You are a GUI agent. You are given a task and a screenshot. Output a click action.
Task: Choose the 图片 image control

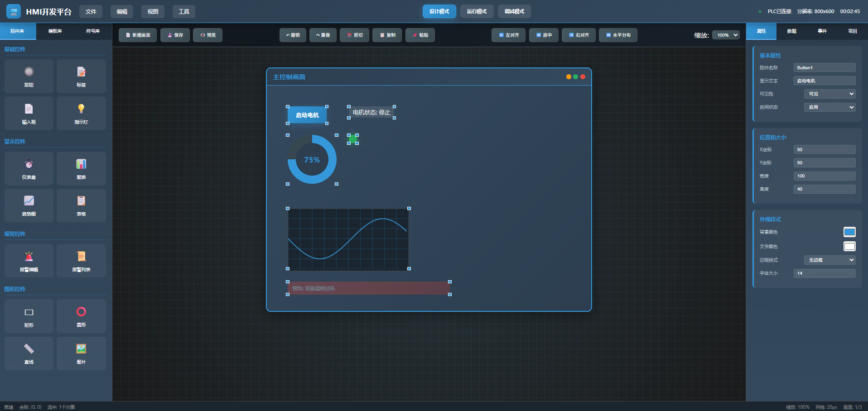[x=81, y=353]
